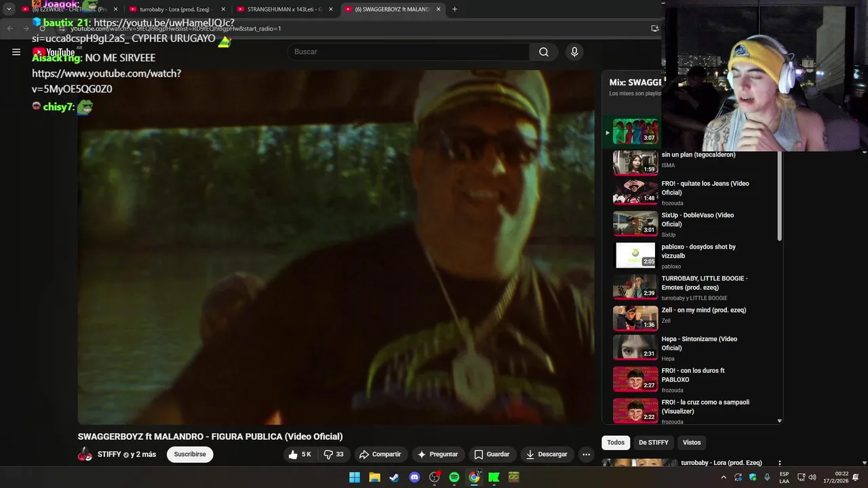Close the STRANGEHUMAN x 143Leti tab
This screenshot has height=488, width=868.
(331, 9)
